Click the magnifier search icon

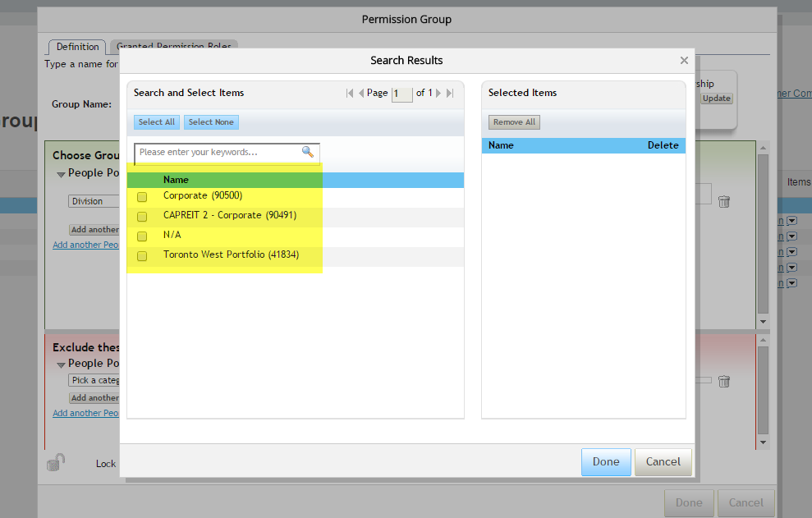point(308,152)
